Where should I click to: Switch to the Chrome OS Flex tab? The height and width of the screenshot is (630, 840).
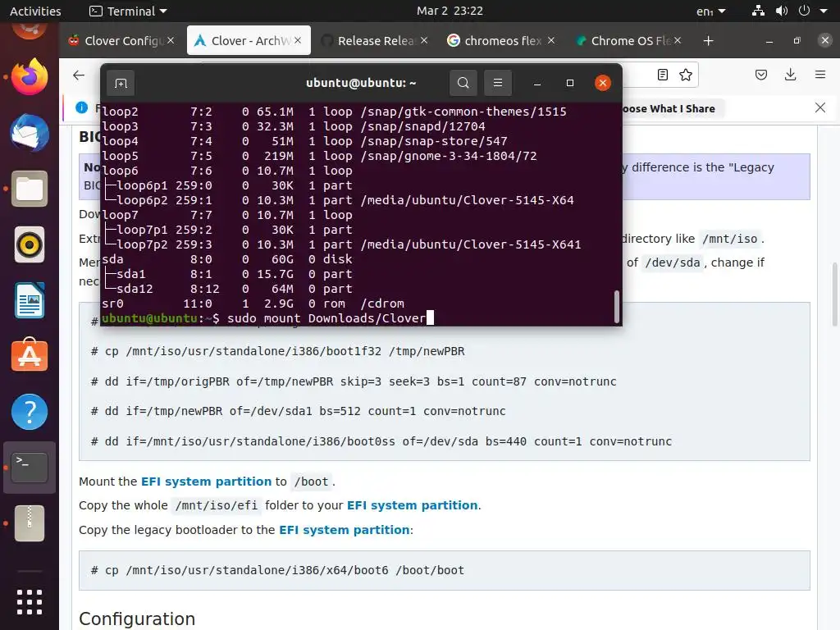tap(628, 41)
